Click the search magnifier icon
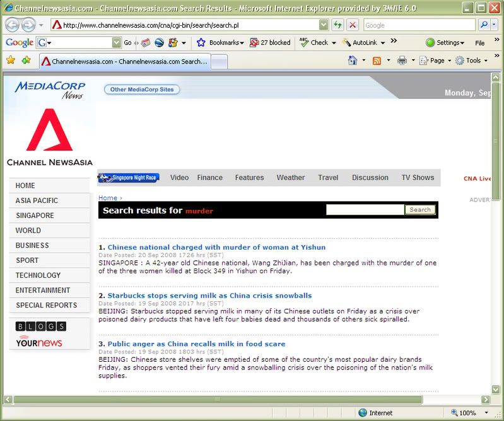This screenshot has height=421, width=504. click(484, 25)
